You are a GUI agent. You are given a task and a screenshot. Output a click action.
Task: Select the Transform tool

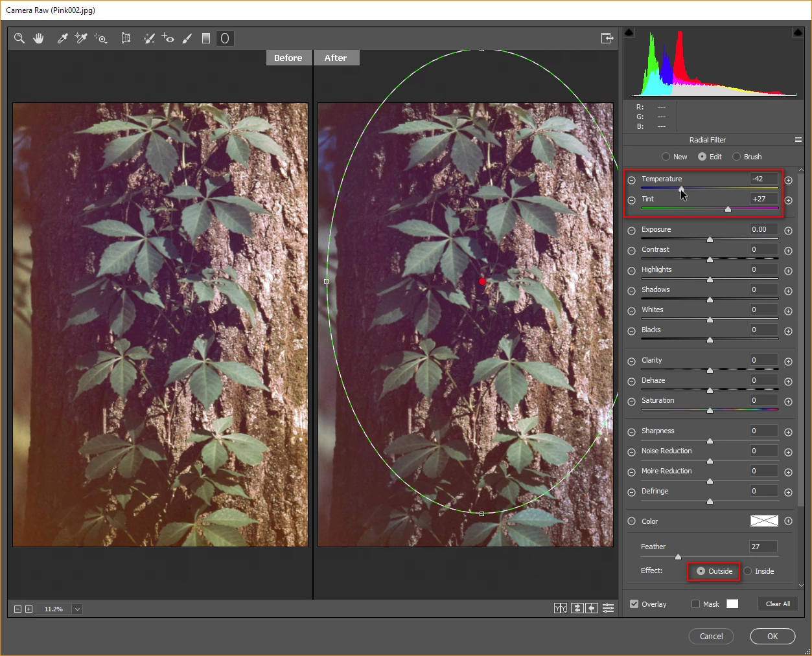126,38
